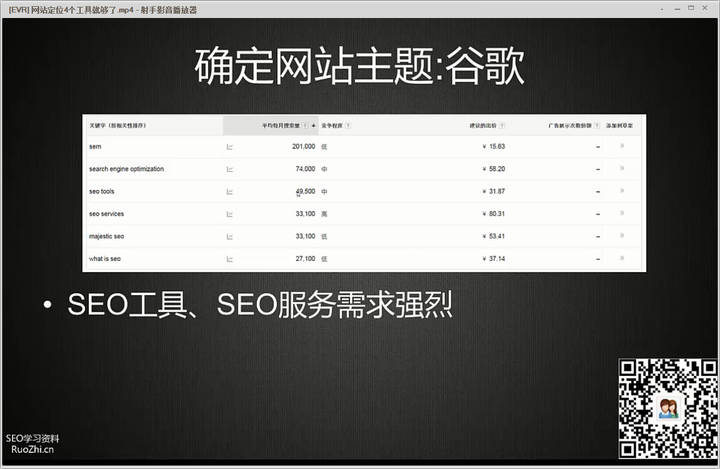Toggle sort arrow in search volume column
This screenshot has width=720, height=469.
[x=314, y=126]
